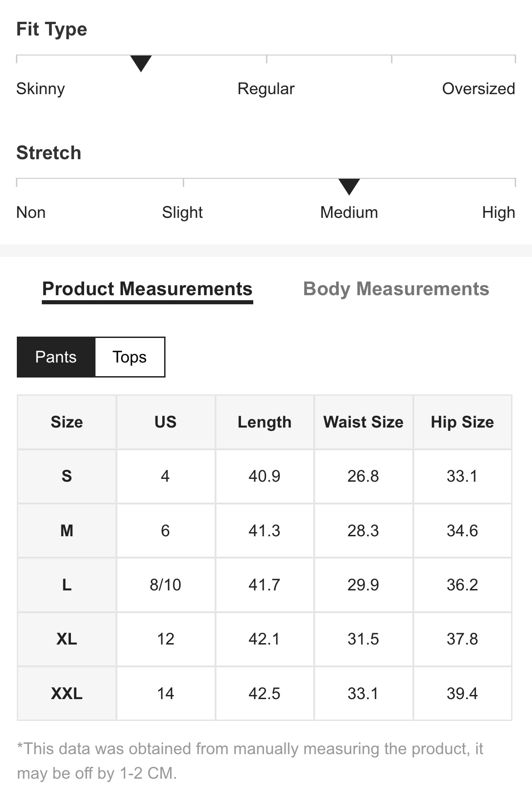Image resolution: width=532 pixels, height=811 pixels.
Task: Select the Product Measurements tab
Action: tap(147, 289)
